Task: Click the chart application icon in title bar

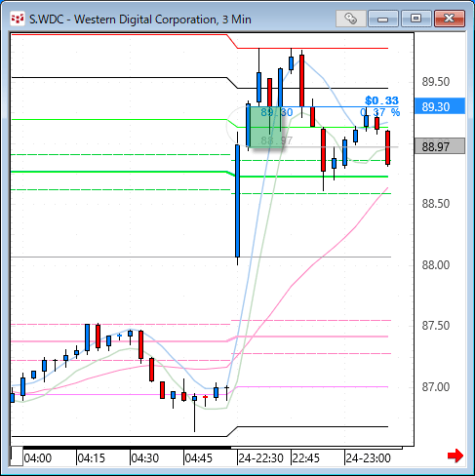Action: point(18,19)
